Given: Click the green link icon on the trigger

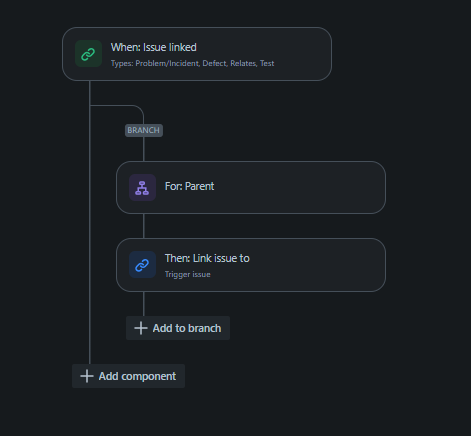Looking at the screenshot, I should point(88,54).
